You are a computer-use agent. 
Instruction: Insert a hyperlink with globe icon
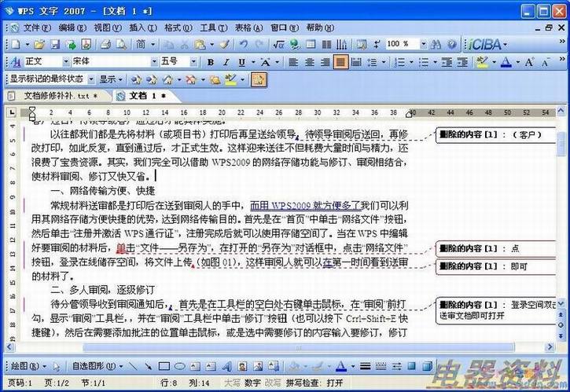(x=295, y=45)
